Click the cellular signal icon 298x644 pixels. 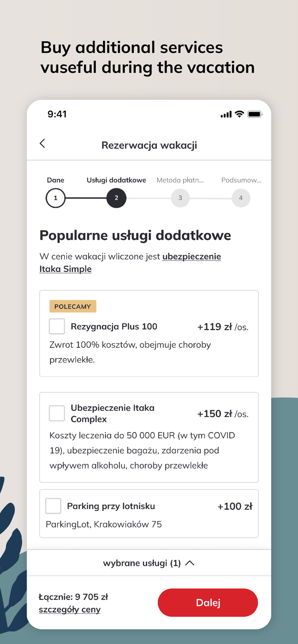(x=226, y=114)
